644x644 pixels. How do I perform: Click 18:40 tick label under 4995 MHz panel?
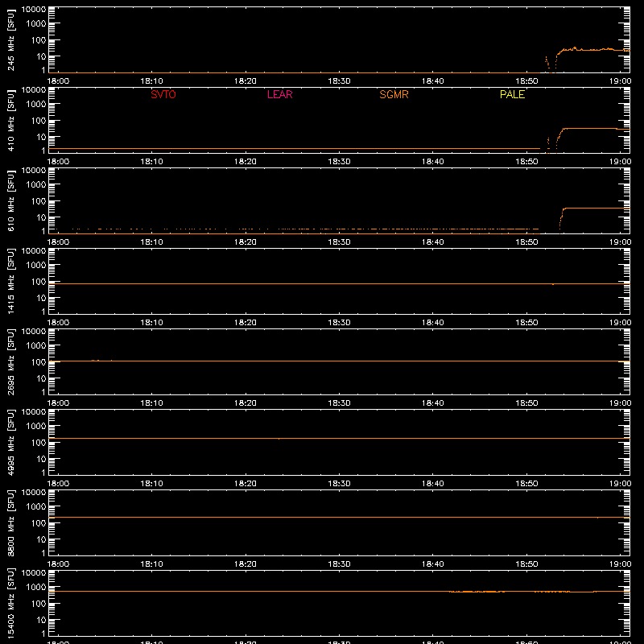[x=433, y=484]
